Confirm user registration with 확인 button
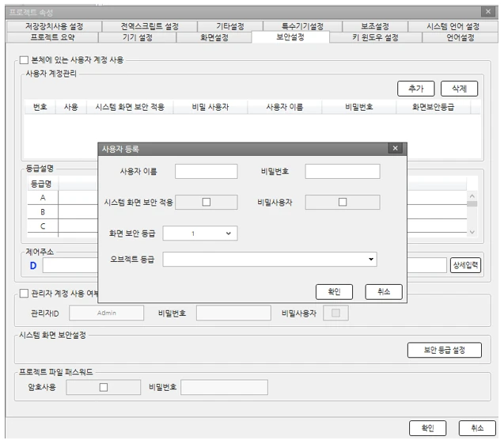The image size is (504, 444). coord(334,291)
